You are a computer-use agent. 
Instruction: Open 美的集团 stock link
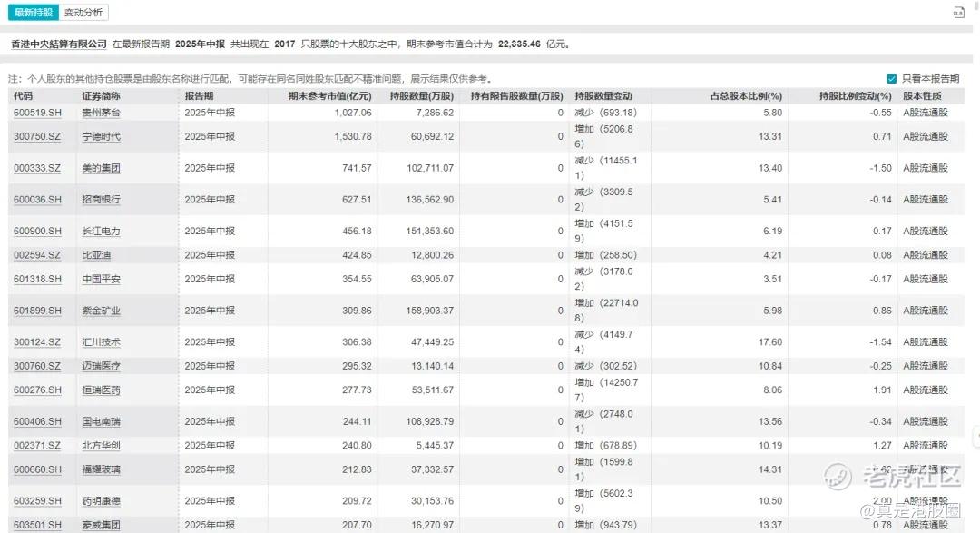click(102, 168)
